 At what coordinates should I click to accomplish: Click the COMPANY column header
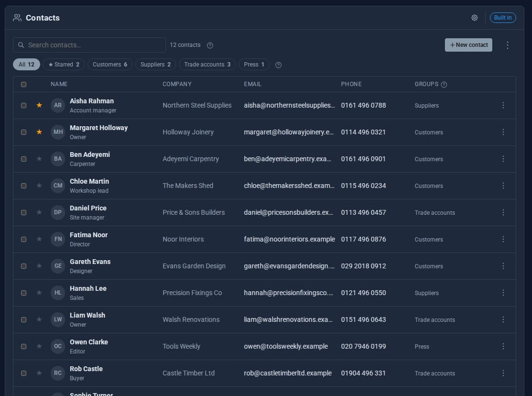point(177,84)
